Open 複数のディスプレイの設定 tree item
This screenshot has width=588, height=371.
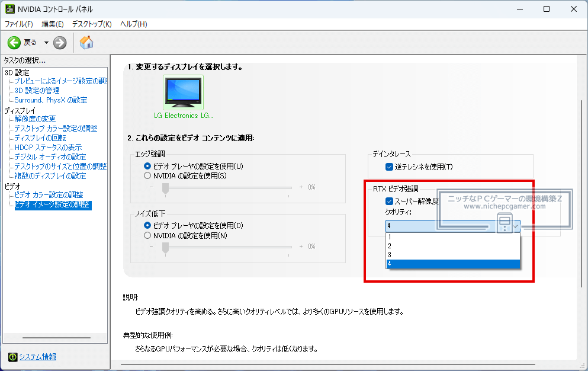(50, 176)
